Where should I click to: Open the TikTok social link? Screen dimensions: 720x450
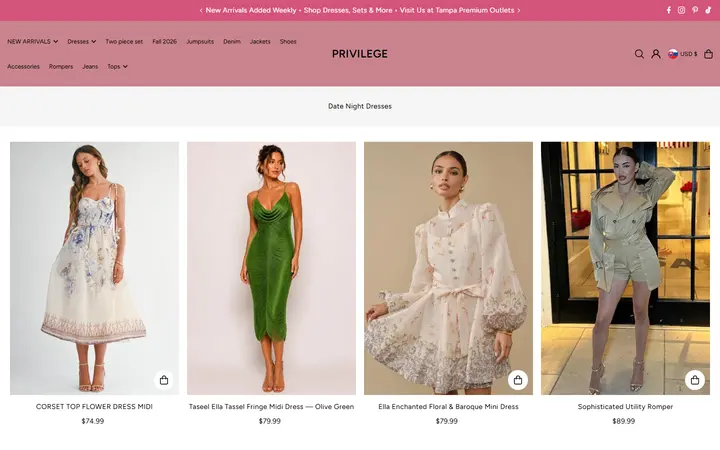709,10
